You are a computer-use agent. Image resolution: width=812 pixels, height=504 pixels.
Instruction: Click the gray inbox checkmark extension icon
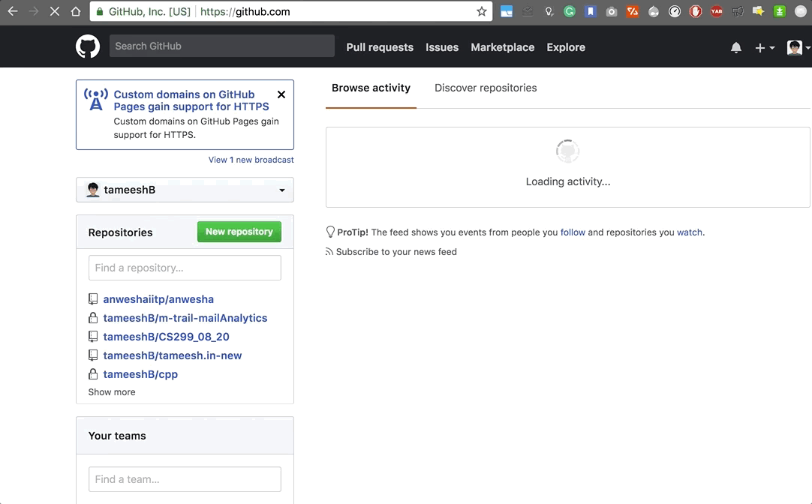[528, 11]
